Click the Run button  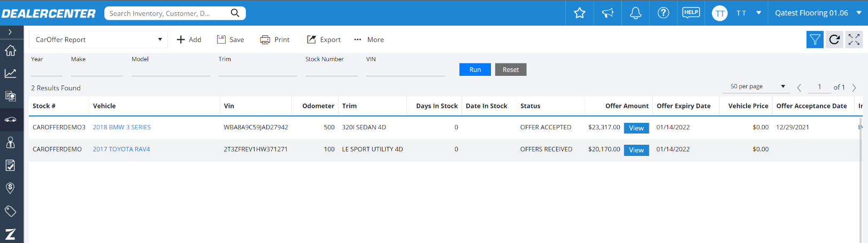tap(475, 69)
